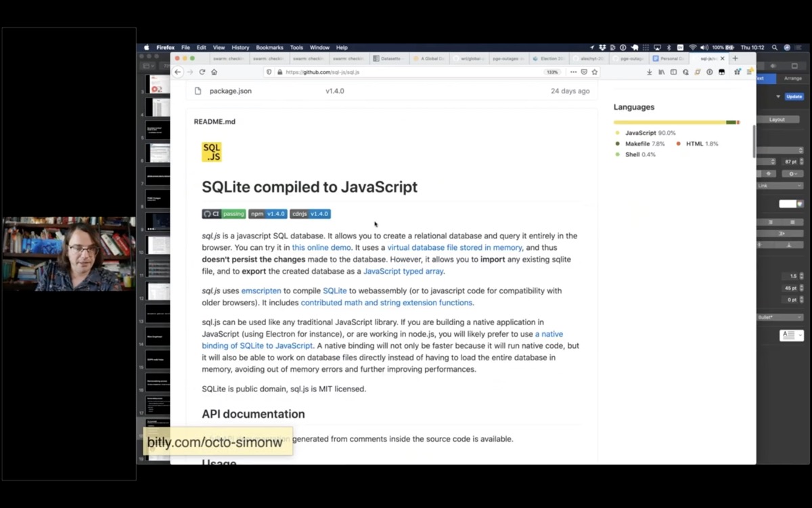Viewport: 812px width, 508px height.
Task: Click the Apple logo menu
Action: point(147,47)
